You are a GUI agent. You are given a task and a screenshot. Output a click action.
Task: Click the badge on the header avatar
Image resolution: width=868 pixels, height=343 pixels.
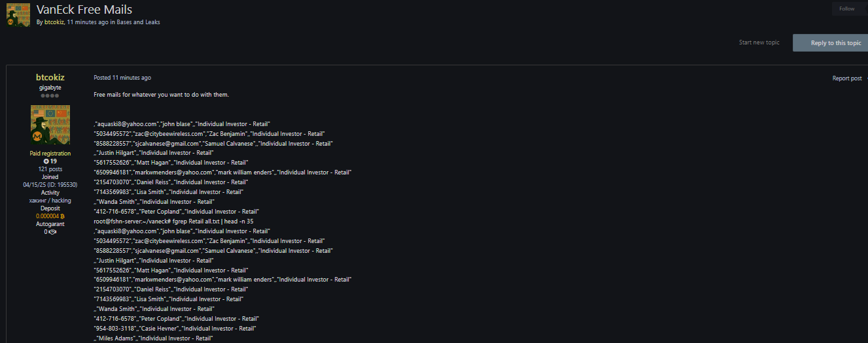10,22
